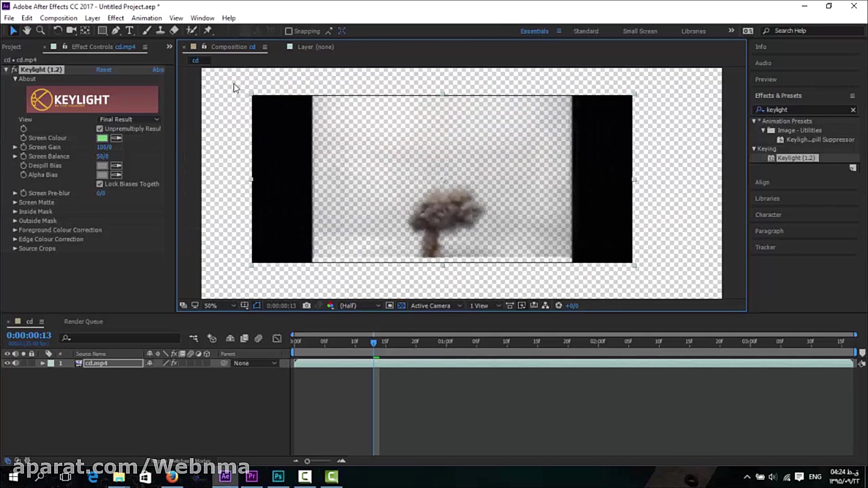868x488 pixels.
Task: Select the Puppet Pin tool
Action: [x=208, y=30]
